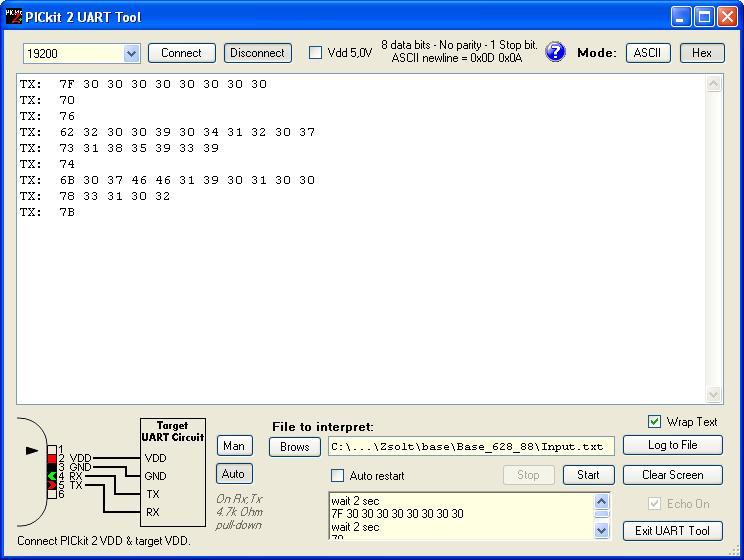Click the Stop button
Viewport: 744px width, 560px height.
[528, 475]
